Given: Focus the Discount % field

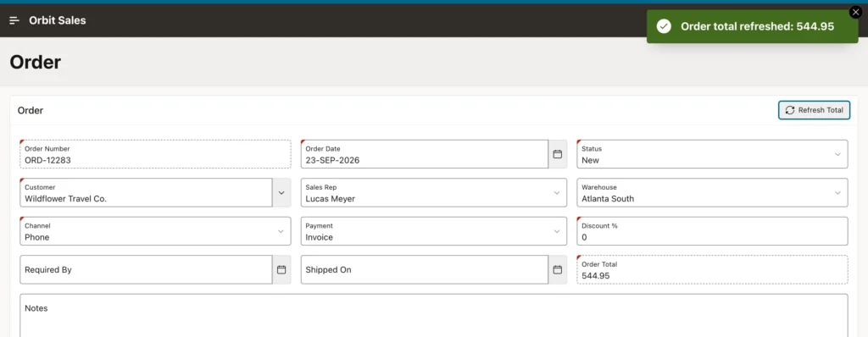Looking at the screenshot, I should (712, 231).
